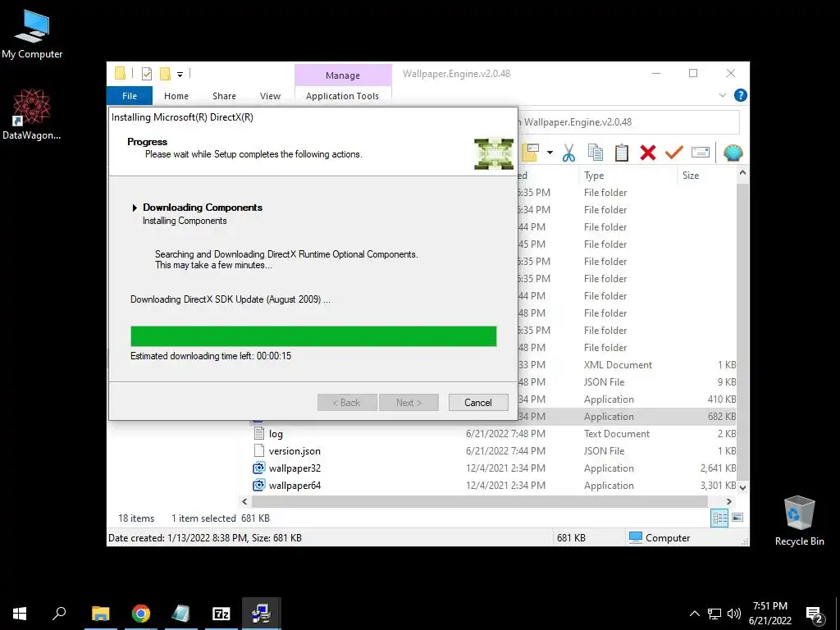The width and height of the screenshot is (840, 630).
Task: Select the wallpaper32 application icon
Action: [x=259, y=468]
